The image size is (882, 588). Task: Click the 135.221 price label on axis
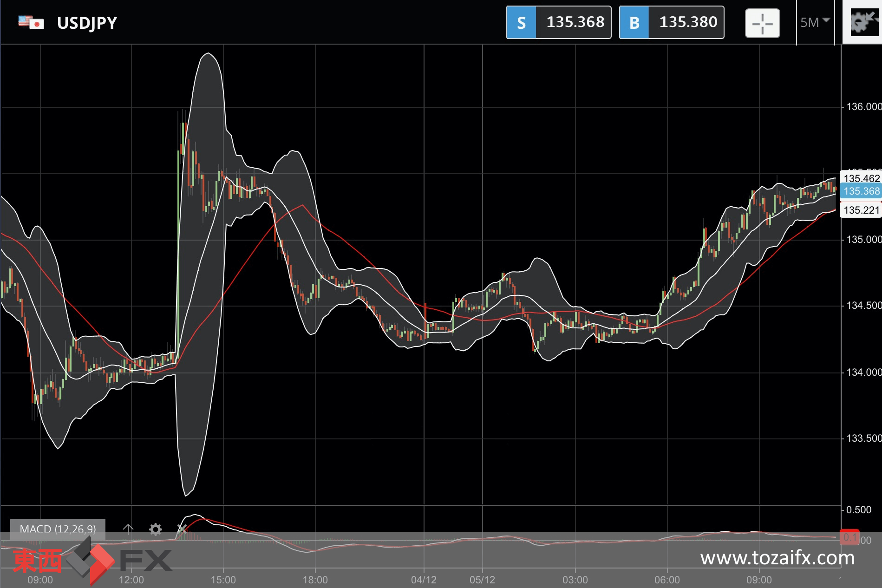[x=861, y=210]
